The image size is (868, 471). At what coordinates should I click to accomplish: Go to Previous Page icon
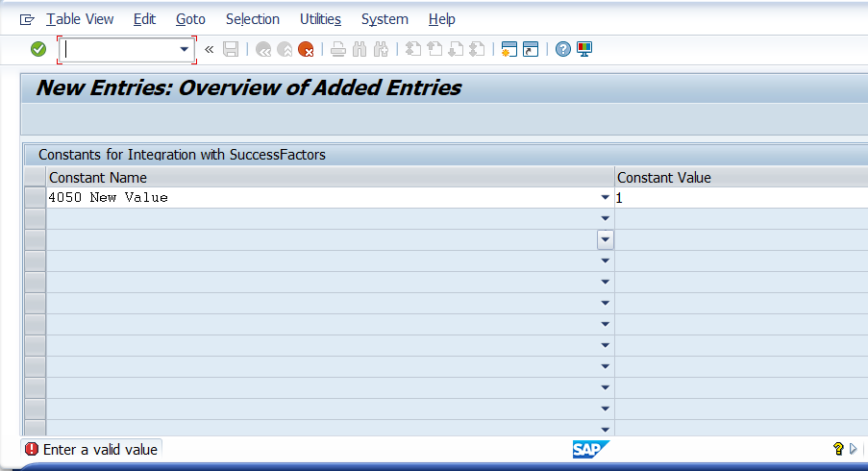click(434, 49)
